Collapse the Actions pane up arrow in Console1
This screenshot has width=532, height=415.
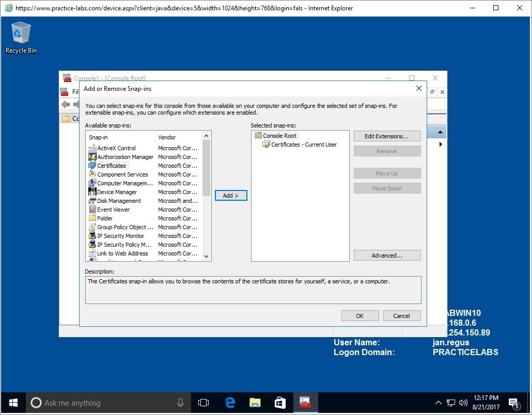(x=440, y=132)
